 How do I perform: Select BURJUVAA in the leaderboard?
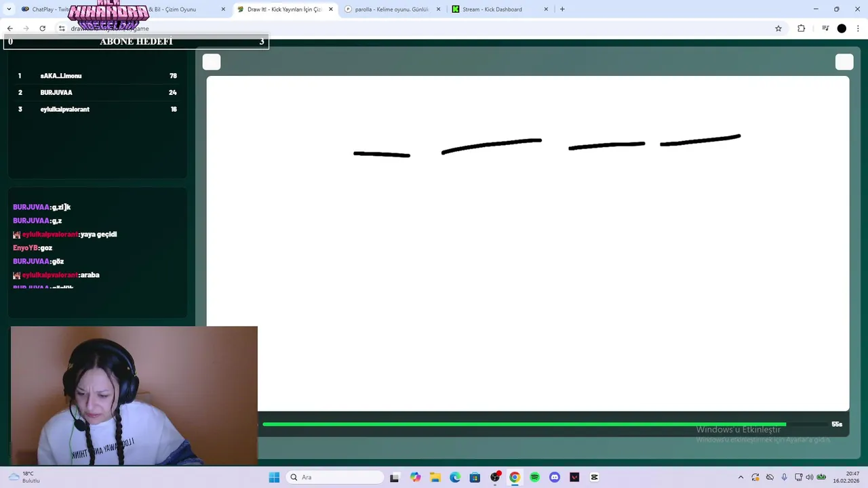(x=97, y=93)
